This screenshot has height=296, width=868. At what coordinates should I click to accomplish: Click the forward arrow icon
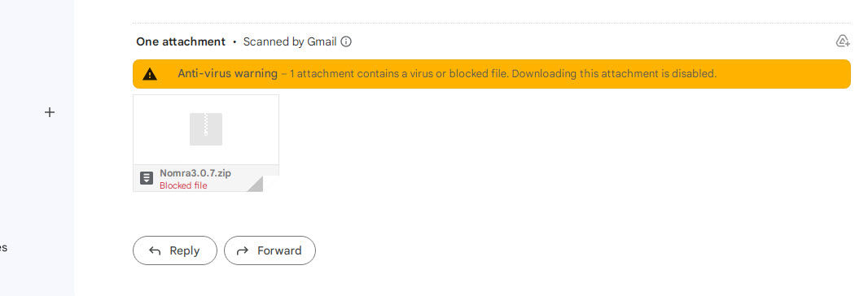point(243,250)
